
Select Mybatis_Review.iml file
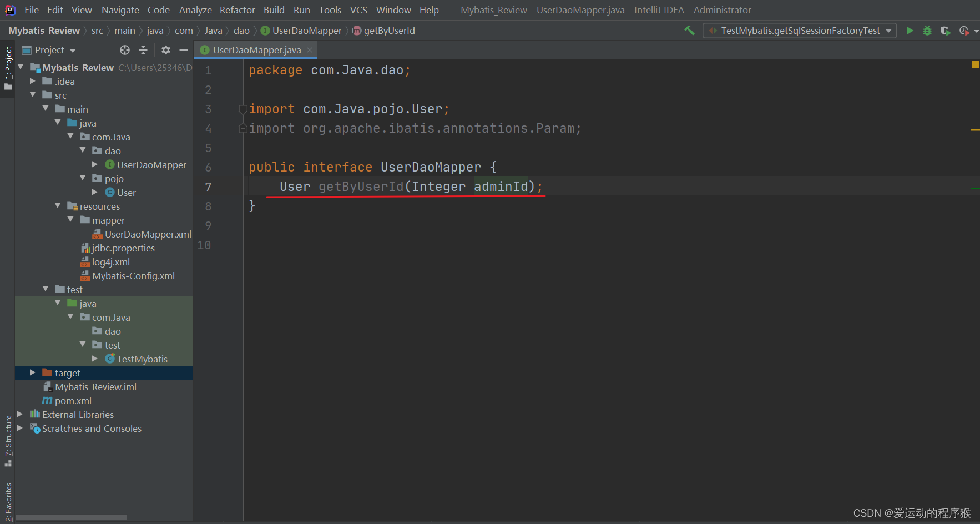pos(90,387)
